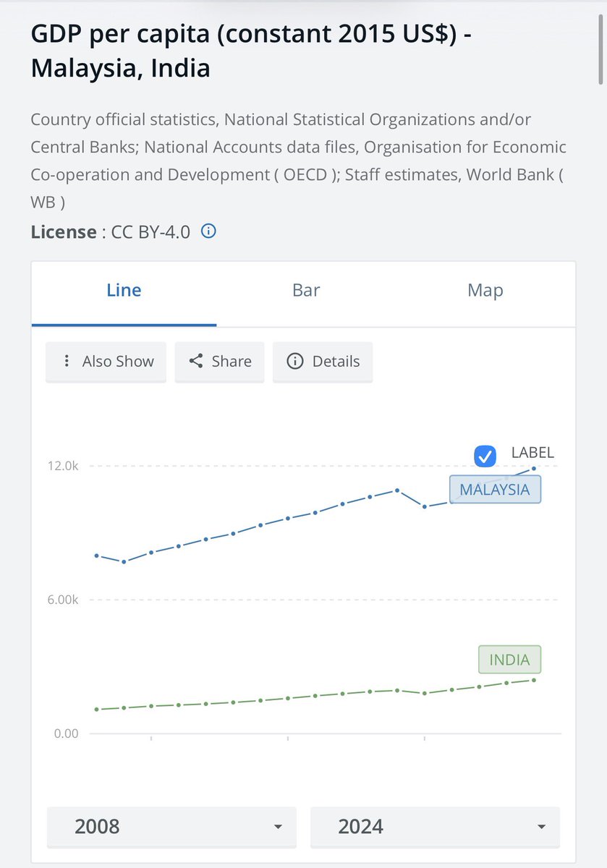Screen dimensions: 607x868
Task: Click the Share button
Action: tap(220, 362)
